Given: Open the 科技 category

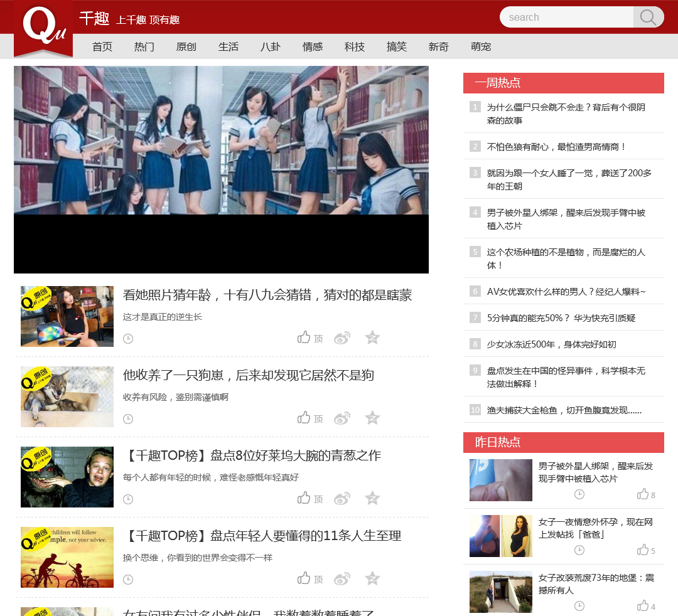Looking at the screenshot, I should tap(355, 46).
